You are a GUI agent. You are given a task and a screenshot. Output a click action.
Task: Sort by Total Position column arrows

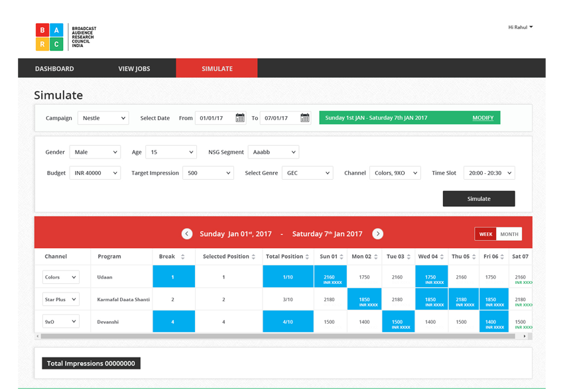pos(308,257)
